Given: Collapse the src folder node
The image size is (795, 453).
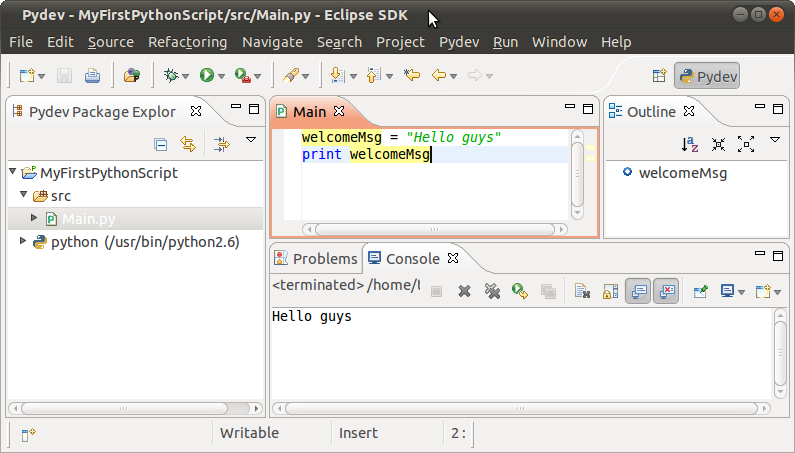Looking at the screenshot, I should 24,194.
